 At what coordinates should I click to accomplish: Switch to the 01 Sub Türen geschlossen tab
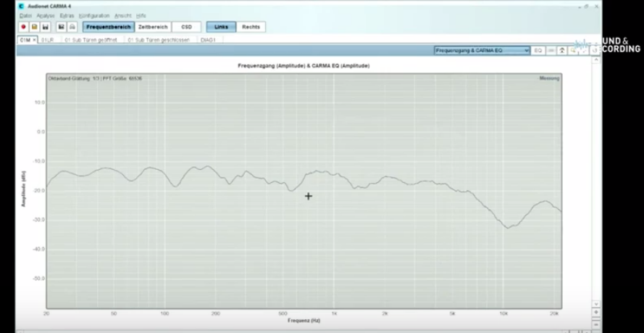pyautogui.click(x=158, y=40)
